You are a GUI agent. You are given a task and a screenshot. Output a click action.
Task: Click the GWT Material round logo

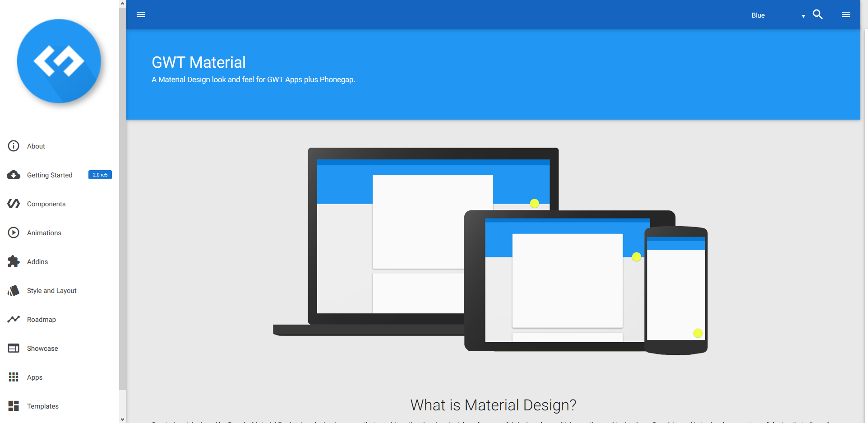click(59, 61)
